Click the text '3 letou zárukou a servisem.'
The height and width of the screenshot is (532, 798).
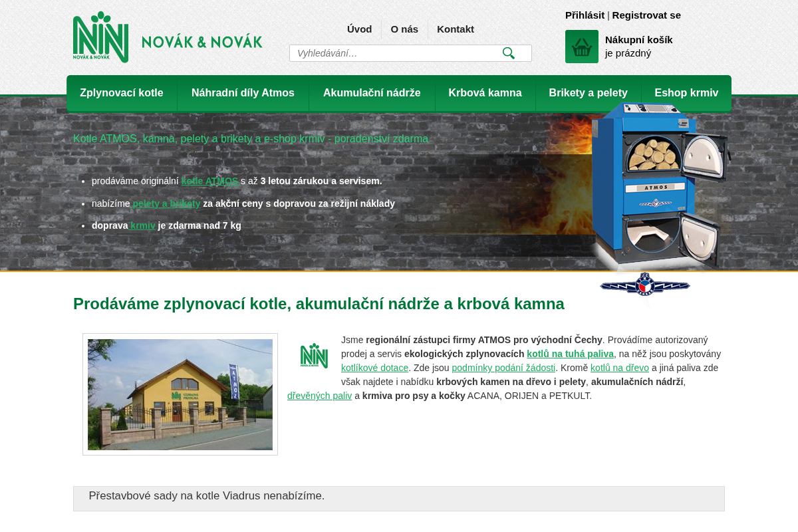tap(321, 181)
